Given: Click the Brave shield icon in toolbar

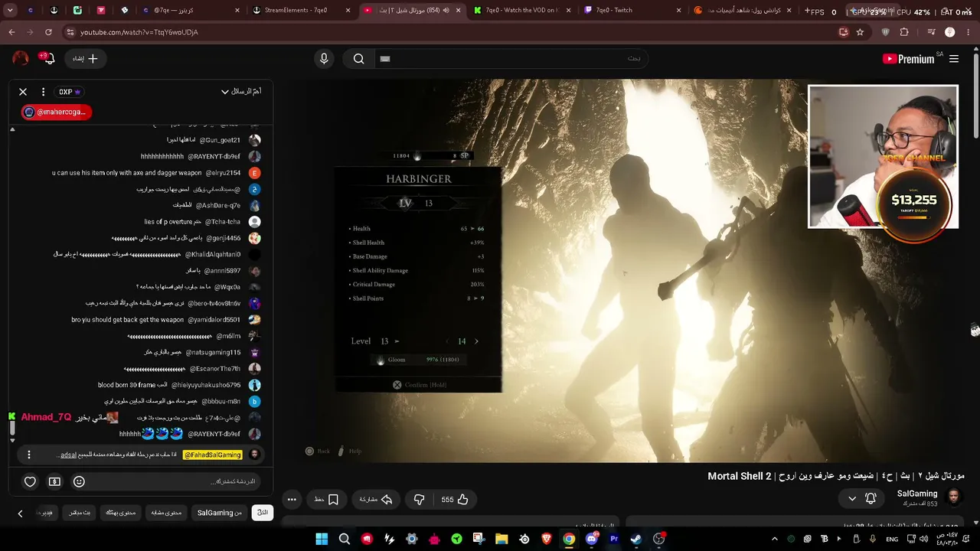Looking at the screenshot, I should pyautogui.click(x=886, y=32).
